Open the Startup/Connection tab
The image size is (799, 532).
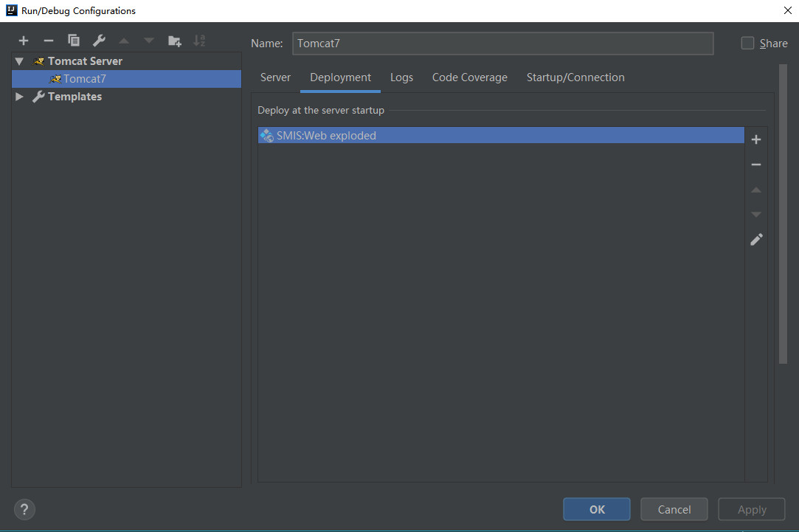pos(575,77)
